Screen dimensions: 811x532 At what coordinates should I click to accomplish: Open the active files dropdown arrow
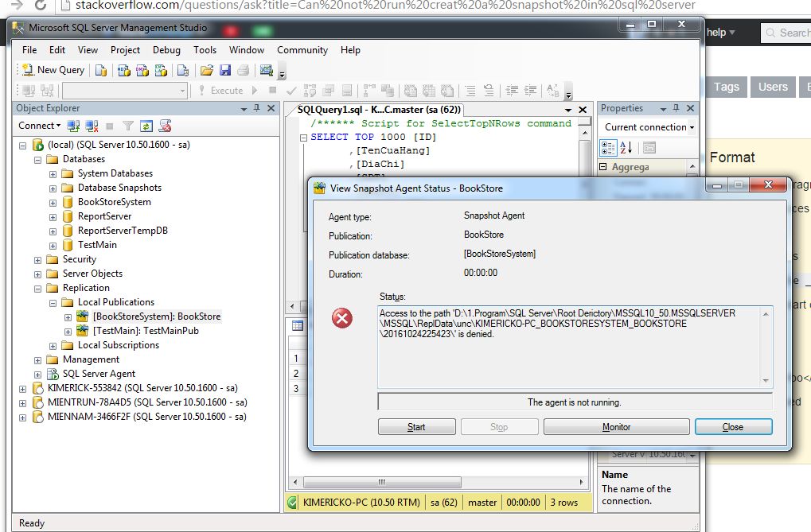coord(568,110)
